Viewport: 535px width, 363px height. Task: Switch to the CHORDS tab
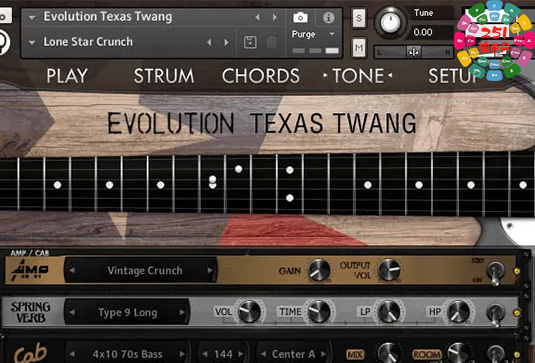[261, 76]
